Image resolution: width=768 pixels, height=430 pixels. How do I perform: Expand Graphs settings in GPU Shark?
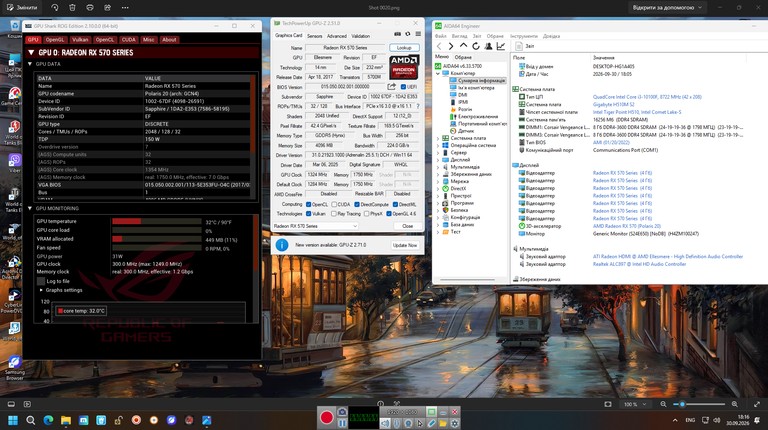(41, 290)
